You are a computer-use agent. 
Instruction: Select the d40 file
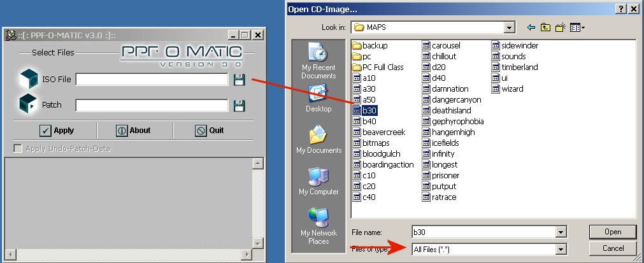tap(434, 78)
